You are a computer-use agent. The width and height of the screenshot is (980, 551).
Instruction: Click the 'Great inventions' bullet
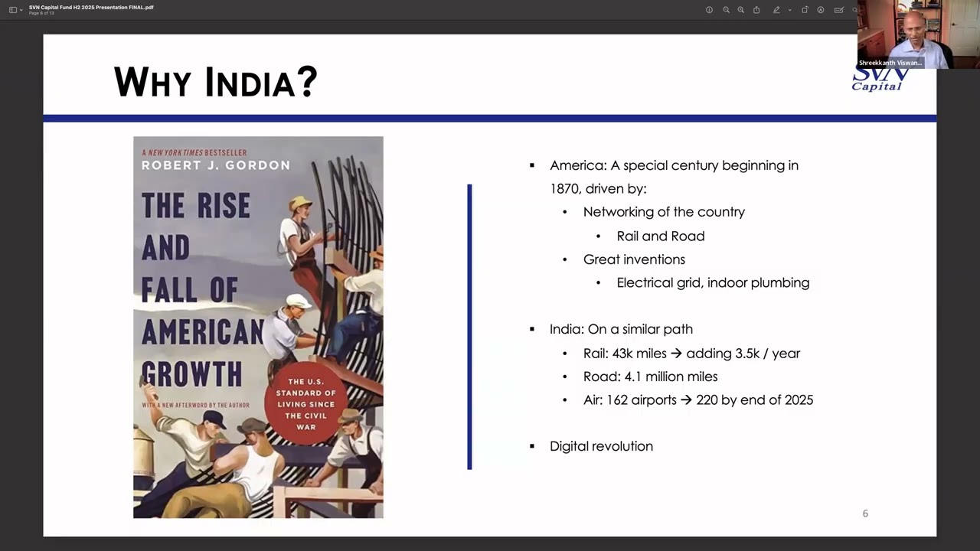[x=634, y=259]
